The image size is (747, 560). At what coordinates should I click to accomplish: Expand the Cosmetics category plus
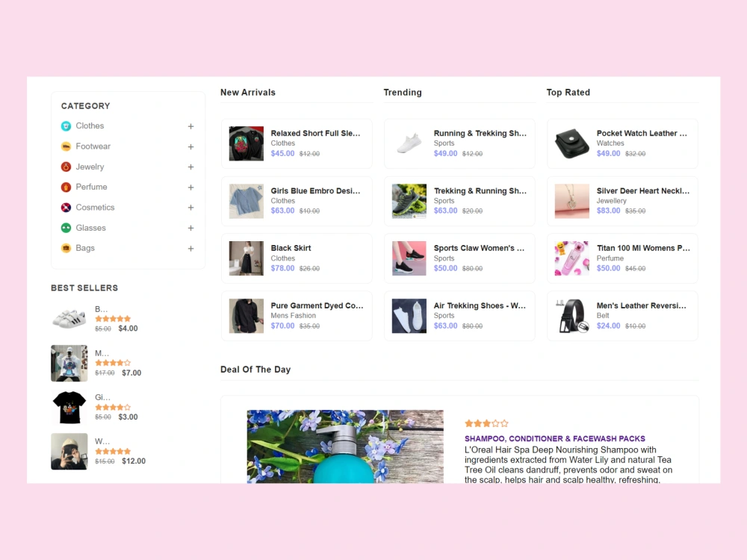190,208
